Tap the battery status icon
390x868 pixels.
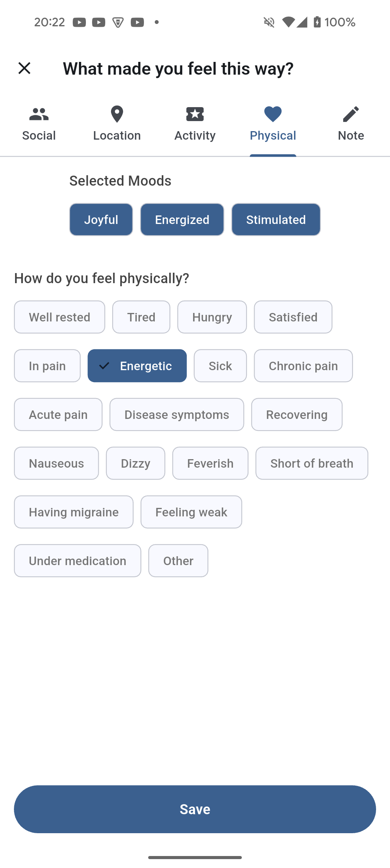coord(317,22)
